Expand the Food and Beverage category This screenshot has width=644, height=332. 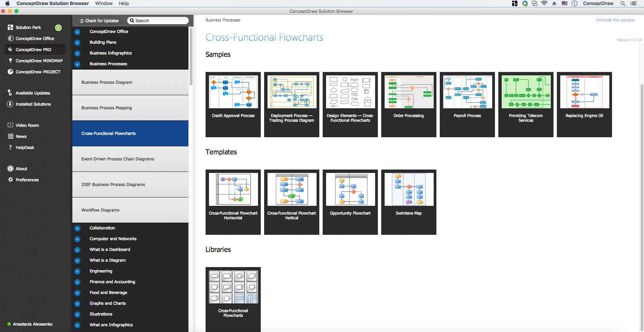coord(77,293)
